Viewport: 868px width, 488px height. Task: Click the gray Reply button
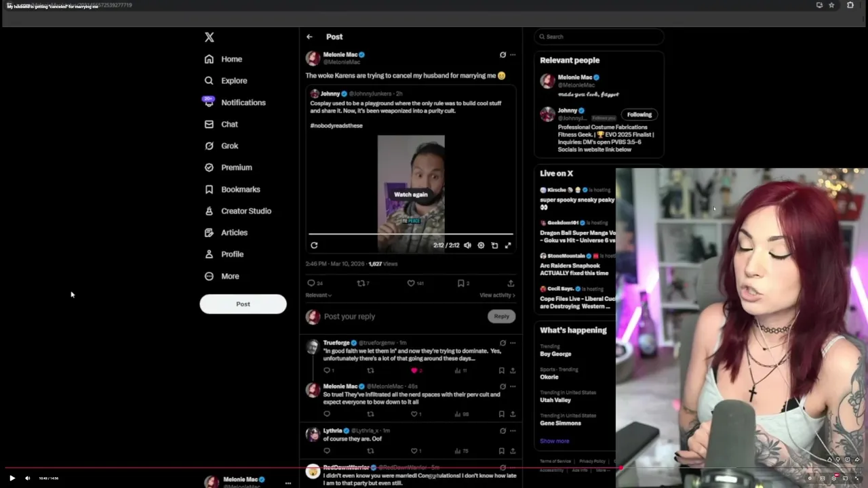tap(501, 316)
